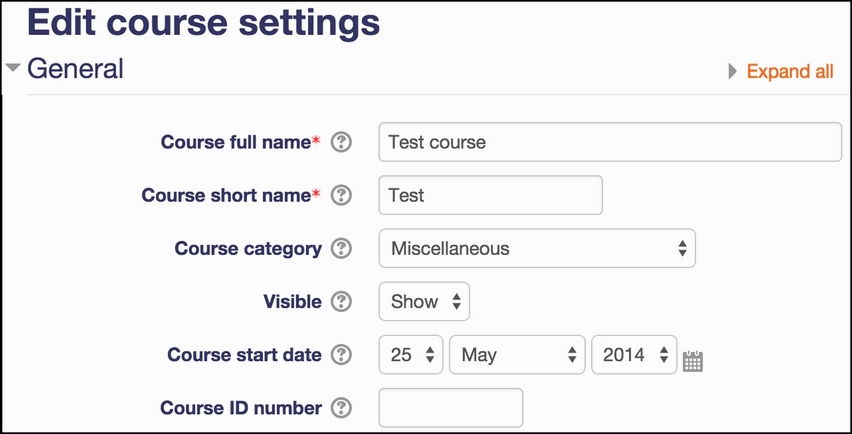Open the start date month May dropdown

click(x=517, y=355)
